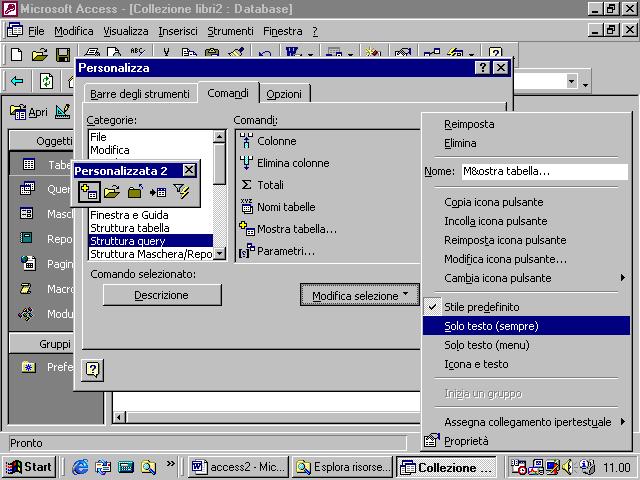The height and width of the screenshot is (480, 640).
Task: Open the Modifica menu
Action: coord(73,31)
